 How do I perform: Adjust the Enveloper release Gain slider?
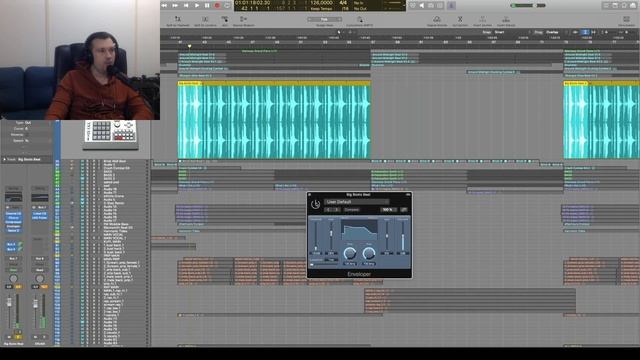(x=387, y=236)
